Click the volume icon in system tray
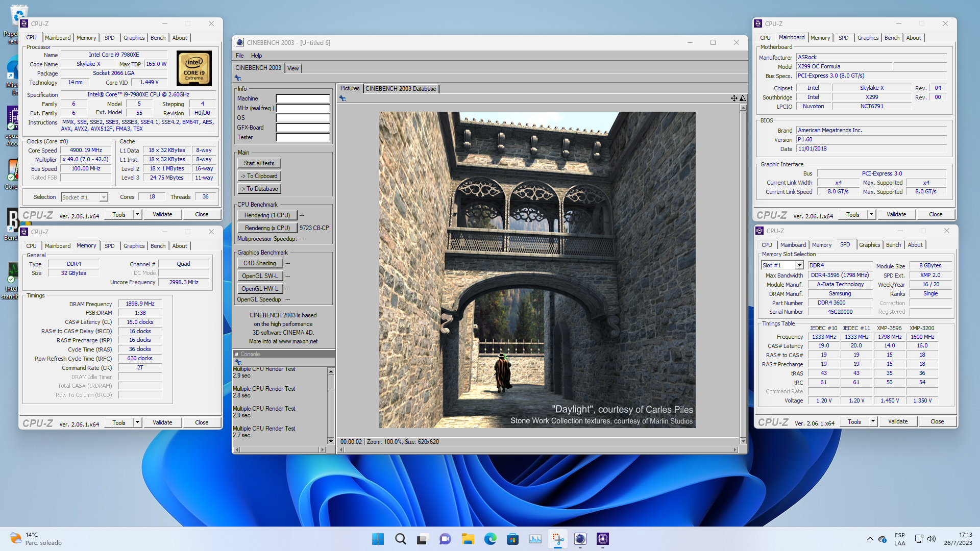Screen dimensions: 980x551 coord(932,539)
